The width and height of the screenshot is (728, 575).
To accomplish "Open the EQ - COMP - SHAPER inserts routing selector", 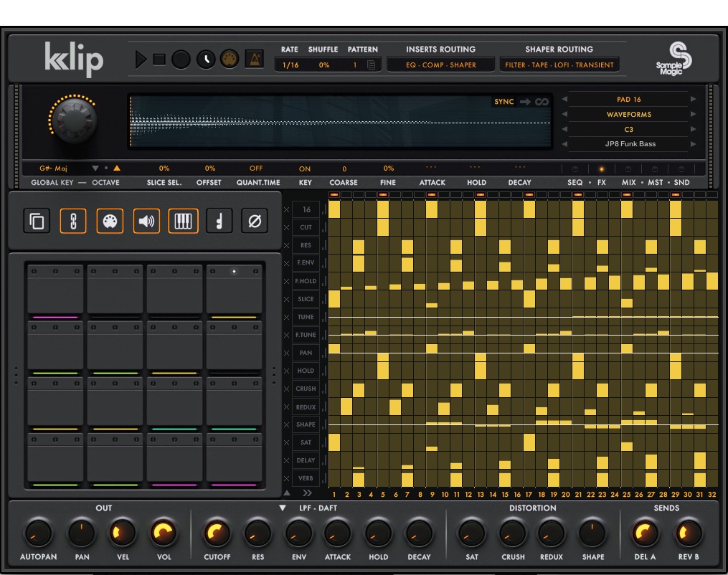I will [x=440, y=65].
